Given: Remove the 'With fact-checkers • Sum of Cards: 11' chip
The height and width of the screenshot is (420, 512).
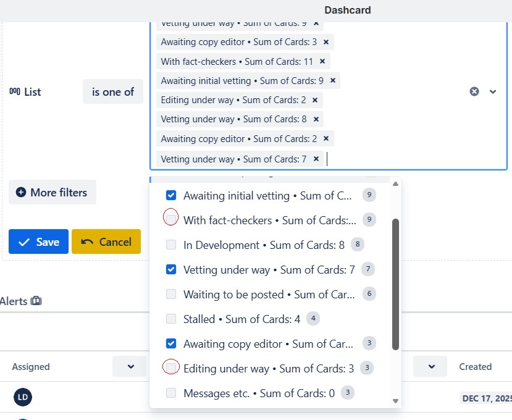Looking at the screenshot, I should click(x=322, y=61).
